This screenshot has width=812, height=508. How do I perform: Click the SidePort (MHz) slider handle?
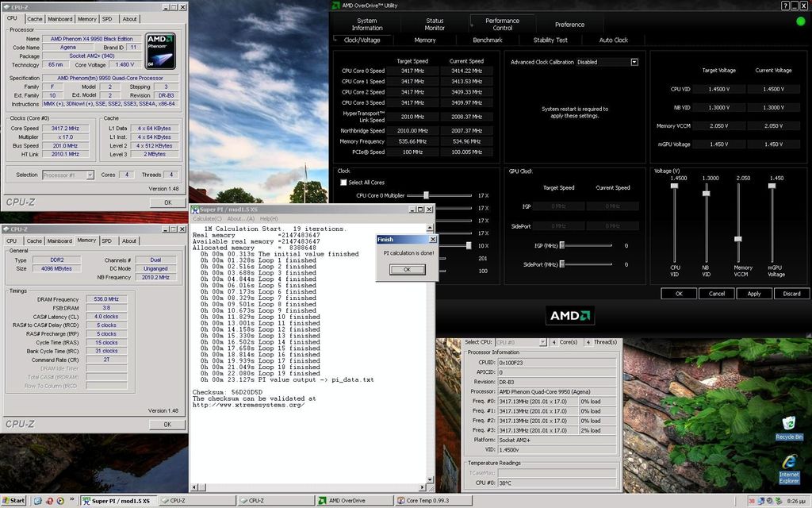click(x=562, y=264)
